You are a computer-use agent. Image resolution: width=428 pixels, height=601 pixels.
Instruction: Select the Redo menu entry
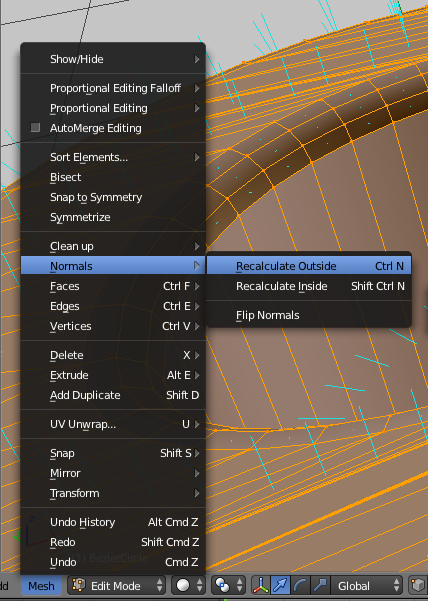pos(113,542)
